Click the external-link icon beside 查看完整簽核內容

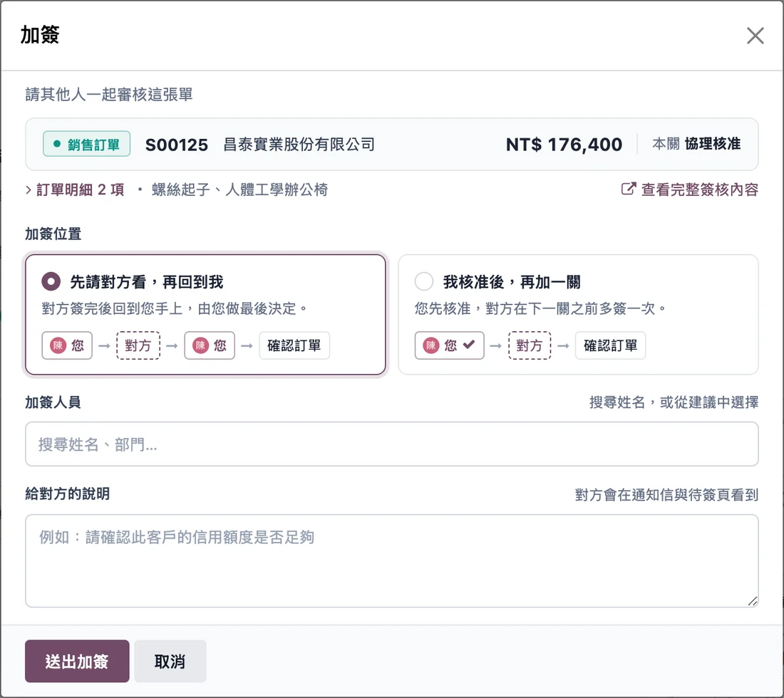[x=629, y=189]
